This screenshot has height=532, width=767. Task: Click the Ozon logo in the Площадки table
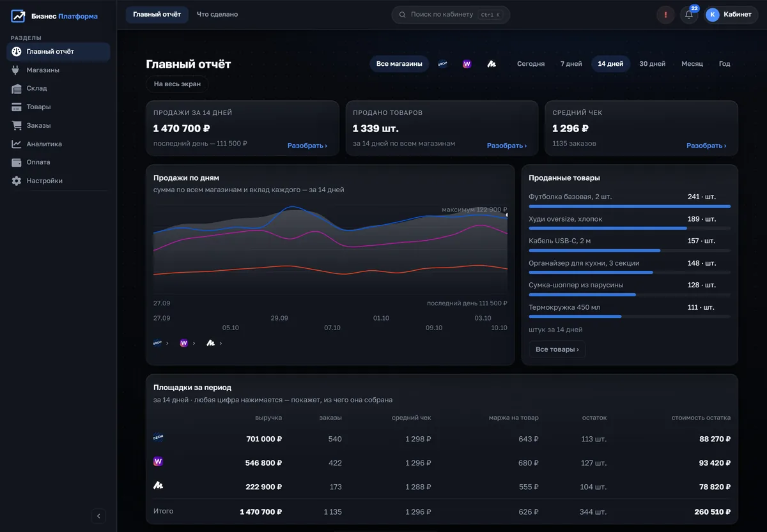158,437
